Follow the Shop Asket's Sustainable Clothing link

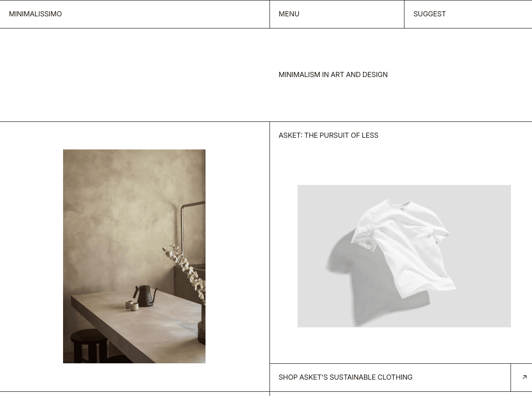pos(345,377)
